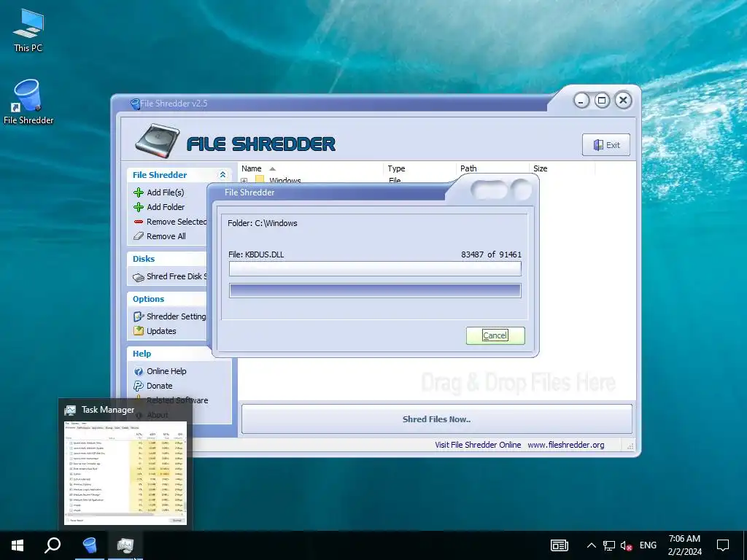This screenshot has height=560, width=747.
Task: Click the muted speaker volume icon
Action: coord(626,545)
